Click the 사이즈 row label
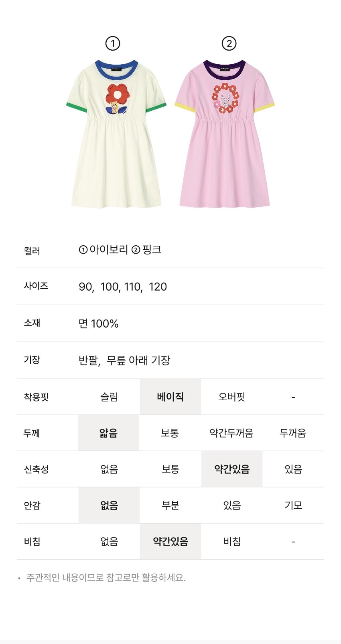The width and height of the screenshot is (341, 644). click(36, 286)
